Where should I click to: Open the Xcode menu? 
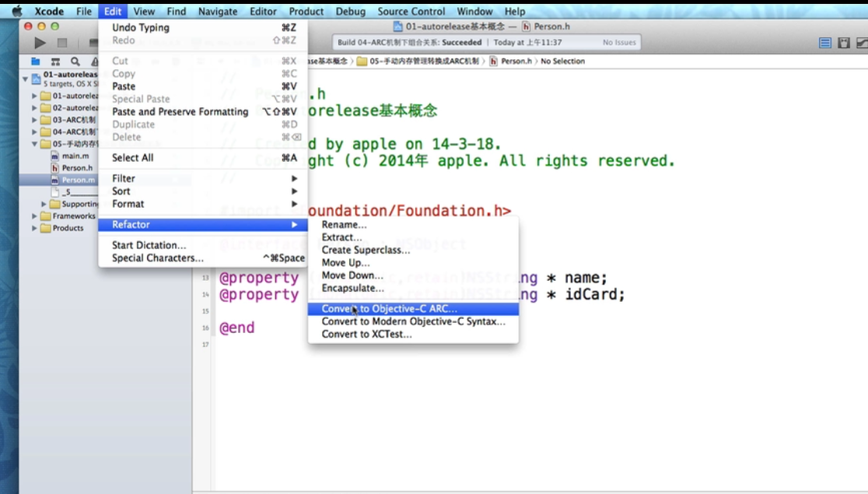pos(49,11)
